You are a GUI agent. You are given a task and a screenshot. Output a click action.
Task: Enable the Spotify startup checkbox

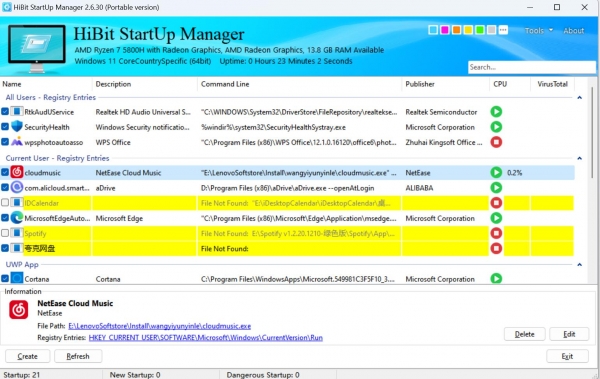pos(5,233)
